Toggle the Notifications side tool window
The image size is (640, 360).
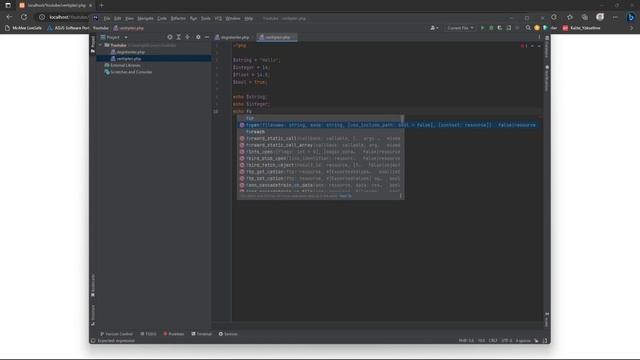tap(547, 78)
